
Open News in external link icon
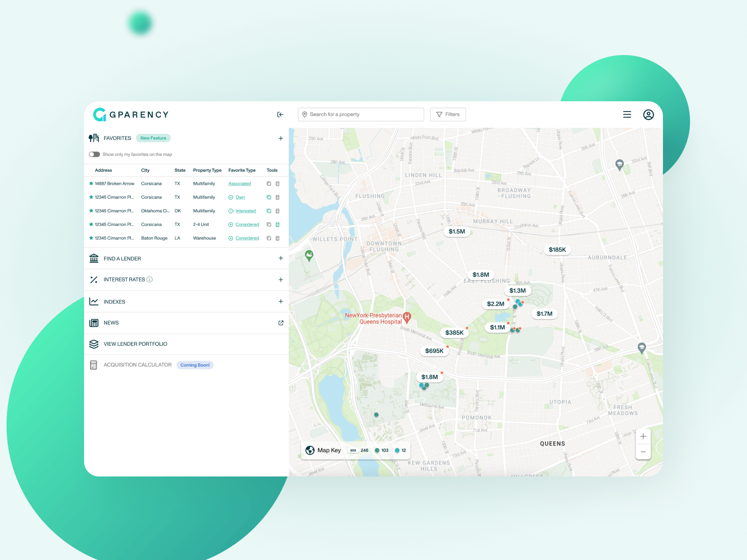click(x=281, y=323)
